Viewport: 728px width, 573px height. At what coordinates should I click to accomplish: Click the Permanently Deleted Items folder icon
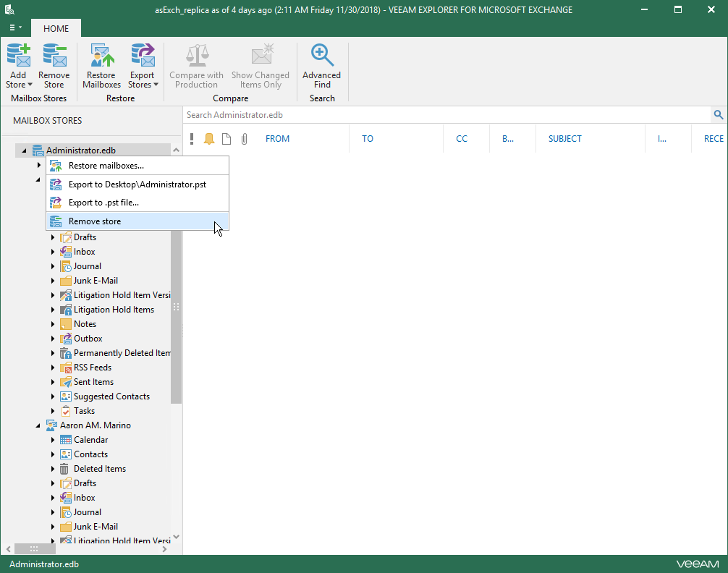[65, 353]
